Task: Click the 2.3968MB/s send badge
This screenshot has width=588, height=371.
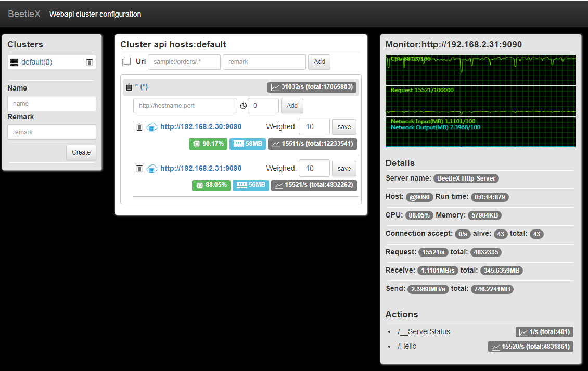Action: 428,289
